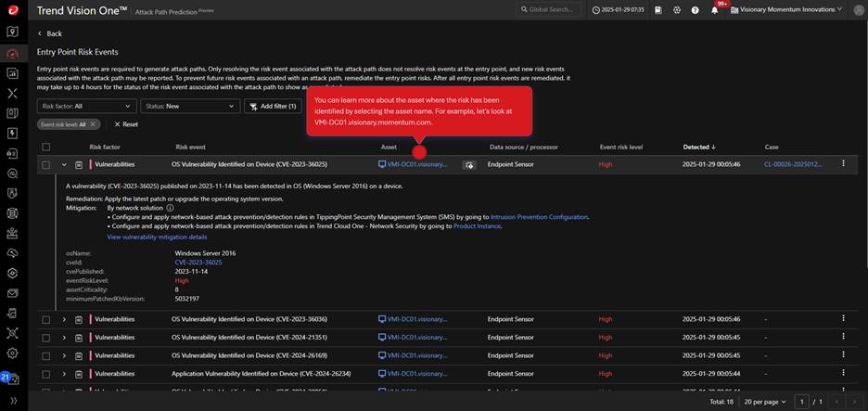Open the notifications bell with the 99+ badge
Viewport: 868px width, 411px height.
[x=715, y=10]
